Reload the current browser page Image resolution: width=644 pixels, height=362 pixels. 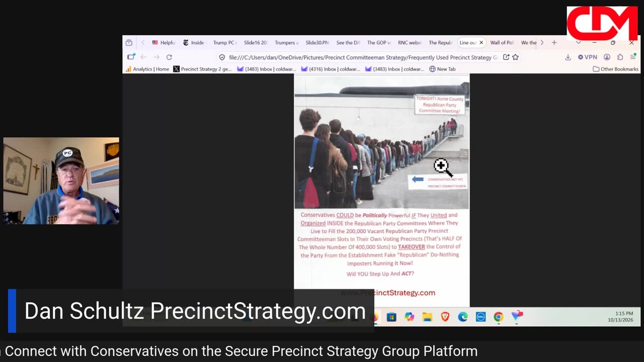tap(169, 57)
